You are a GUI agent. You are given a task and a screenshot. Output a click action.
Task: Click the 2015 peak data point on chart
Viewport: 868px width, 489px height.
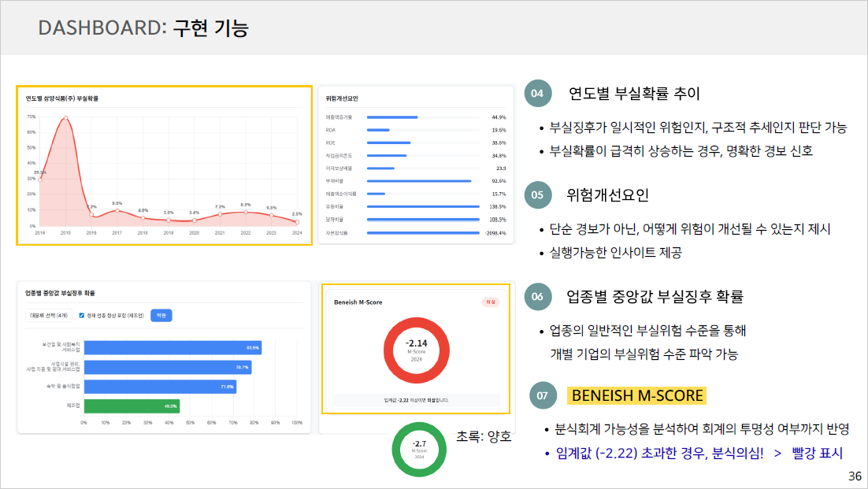pyautogui.click(x=65, y=118)
